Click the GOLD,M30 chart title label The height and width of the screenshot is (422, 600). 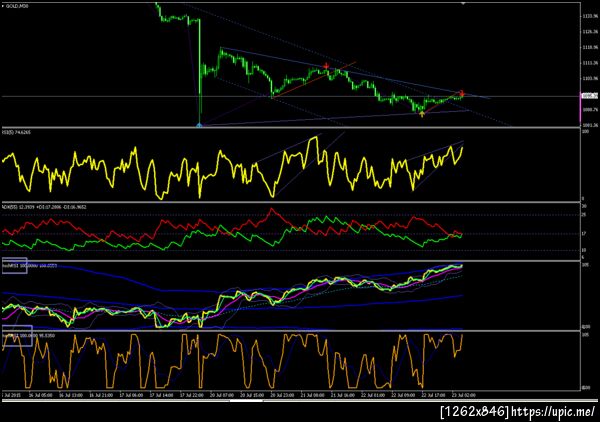16,6
